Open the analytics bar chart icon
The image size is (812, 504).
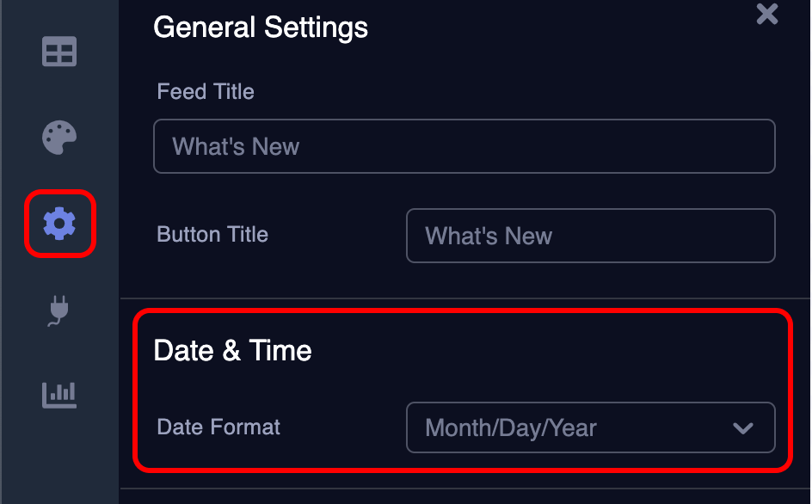[x=59, y=396]
